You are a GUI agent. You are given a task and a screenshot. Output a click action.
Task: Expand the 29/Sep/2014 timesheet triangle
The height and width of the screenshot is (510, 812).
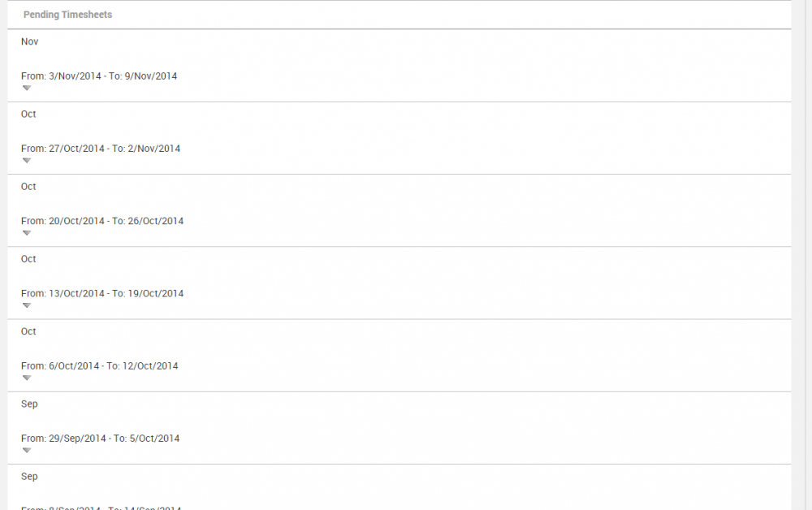pos(27,450)
